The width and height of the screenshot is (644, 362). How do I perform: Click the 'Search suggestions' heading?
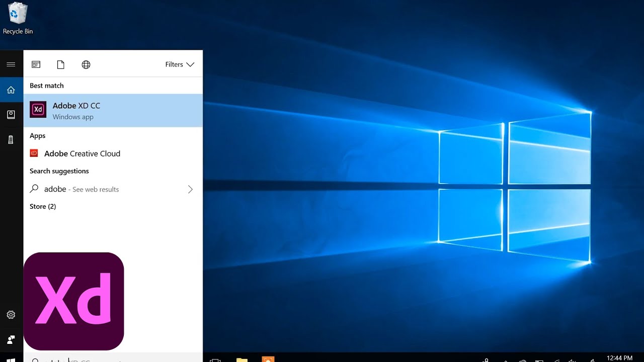click(59, 171)
